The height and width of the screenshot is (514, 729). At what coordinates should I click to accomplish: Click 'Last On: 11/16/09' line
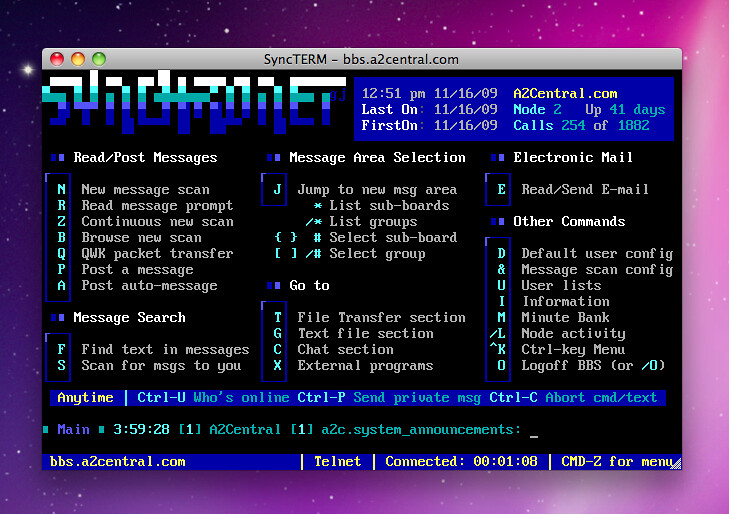429,110
